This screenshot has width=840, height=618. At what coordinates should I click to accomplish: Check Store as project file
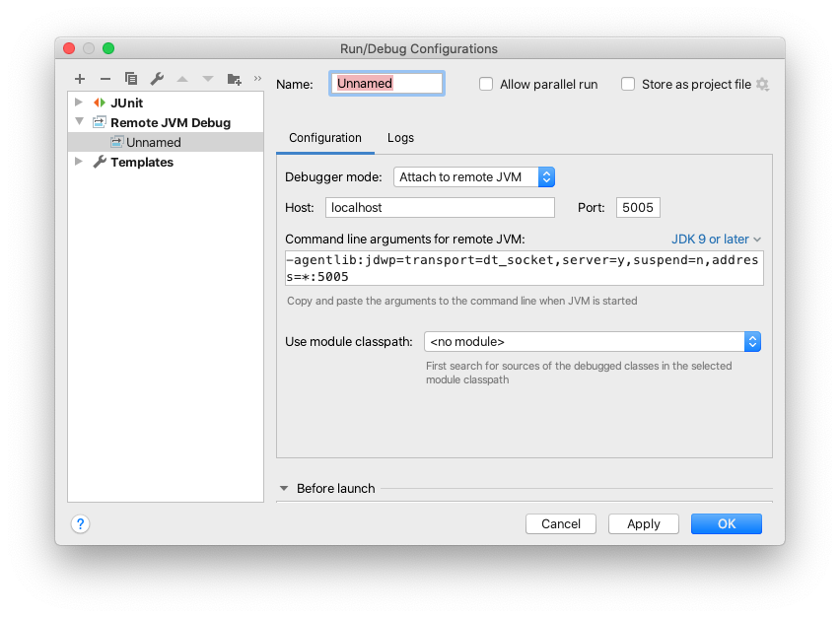628,84
